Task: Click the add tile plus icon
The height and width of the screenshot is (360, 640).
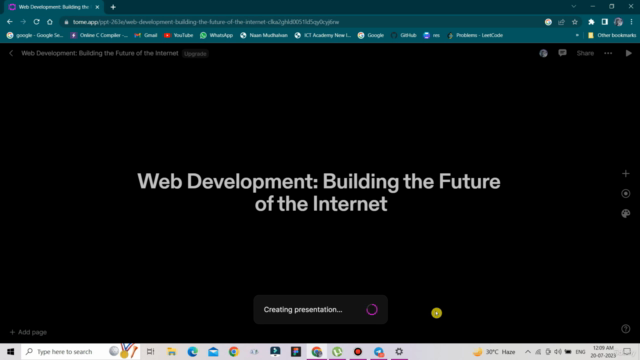Action: pyautogui.click(x=625, y=173)
